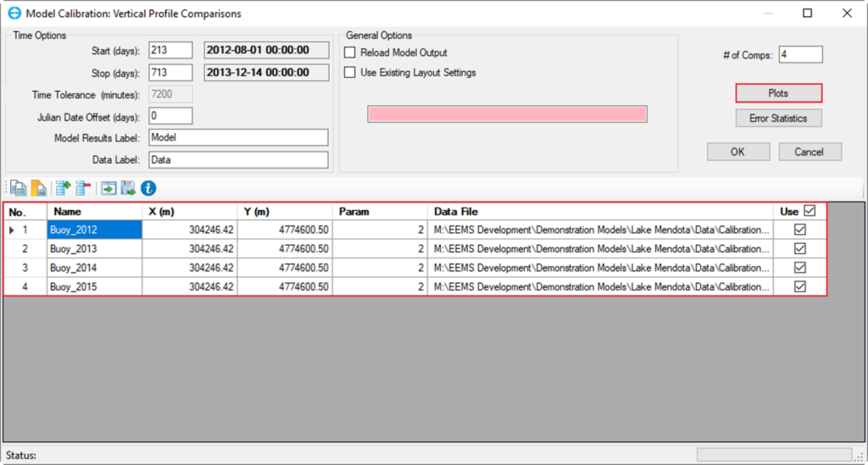Click the remove row icon with red minus

click(83, 188)
